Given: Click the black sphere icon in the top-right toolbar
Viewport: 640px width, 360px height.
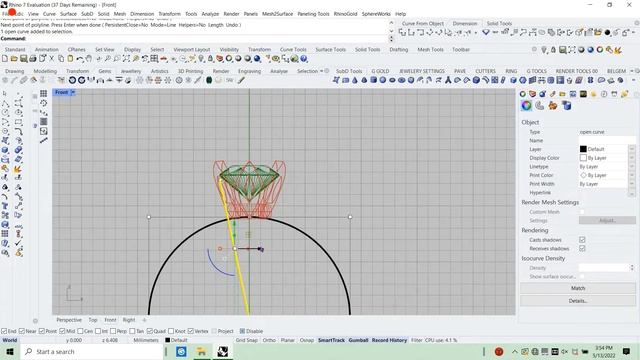Looking at the screenshot, I should [x=607, y=32].
